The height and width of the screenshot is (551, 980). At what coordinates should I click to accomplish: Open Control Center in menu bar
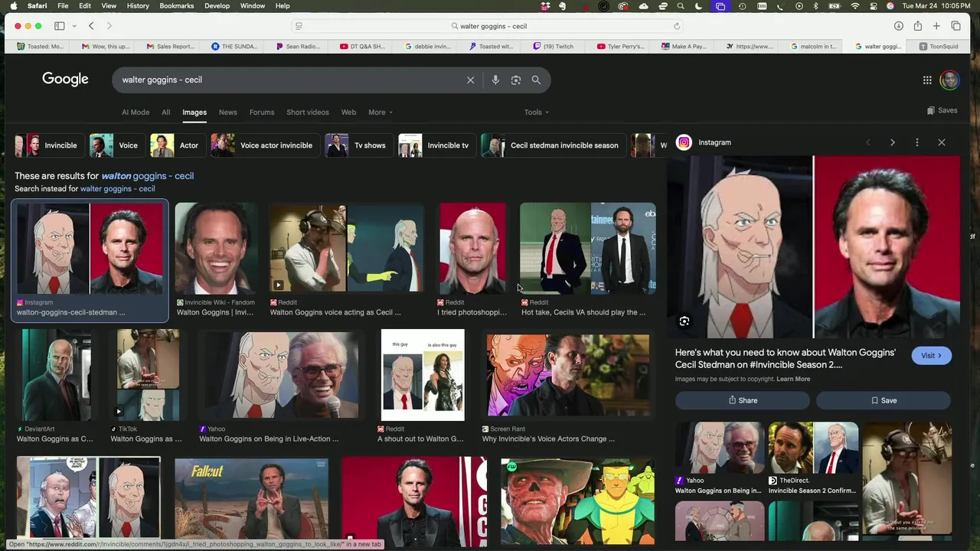tap(873, 6)
